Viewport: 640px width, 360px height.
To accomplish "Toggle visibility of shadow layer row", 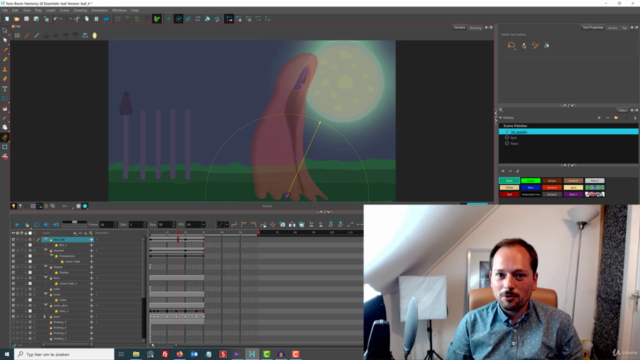I will click(13, 267).
